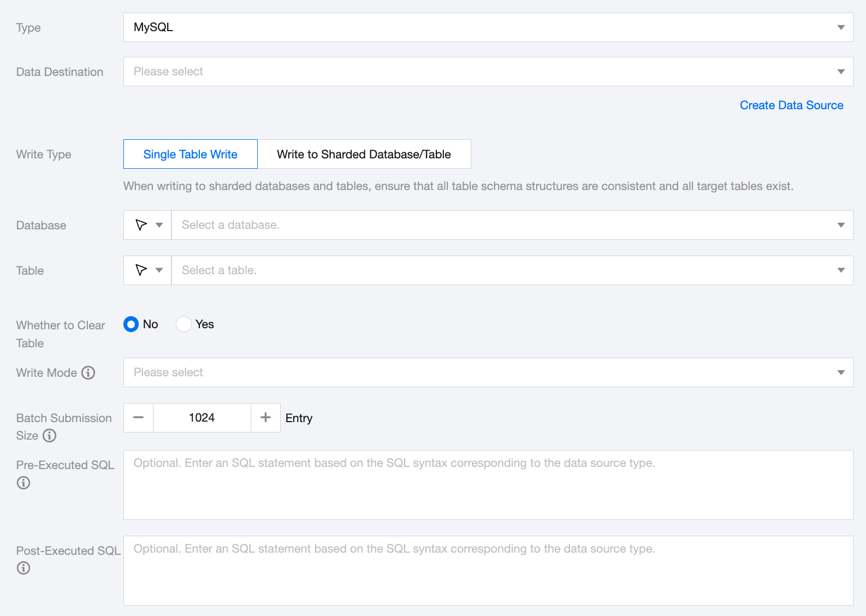Select Yes for Whether to Clear Table
Screen dimensions: 866x616
(184, 324)
